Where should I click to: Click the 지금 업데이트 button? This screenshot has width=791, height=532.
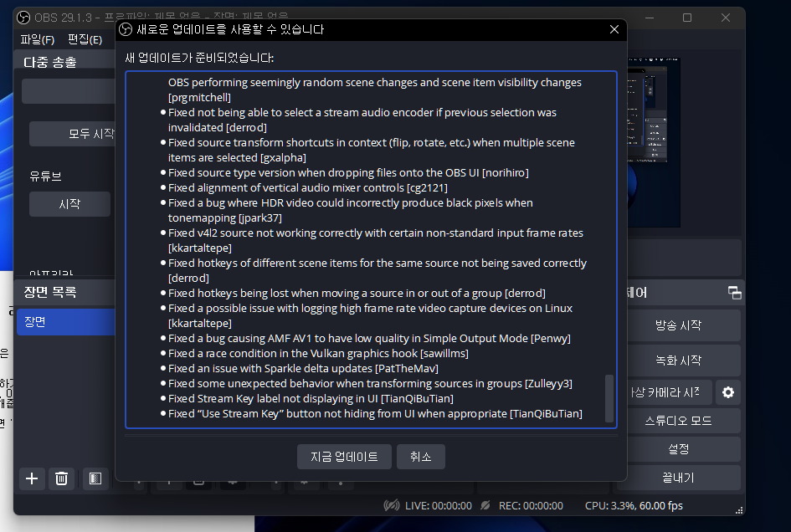pos(344,457)
